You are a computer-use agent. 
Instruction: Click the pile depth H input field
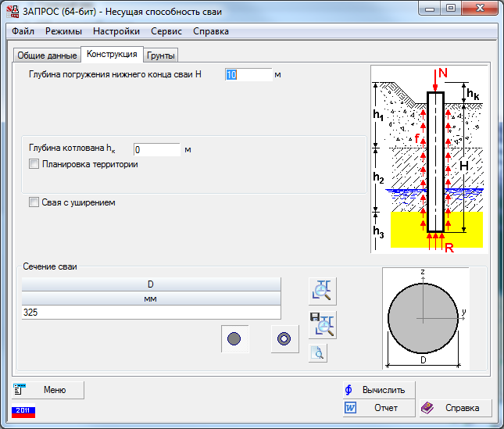(248, 74)
